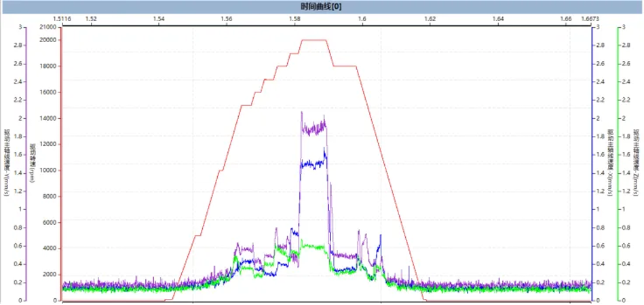The image size is (644, 305).
Task: Click the 1.5116 start time label
Action: click(62, 20)
